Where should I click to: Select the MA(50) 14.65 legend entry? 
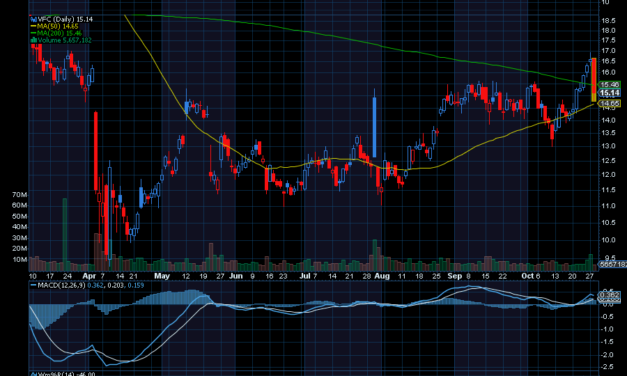(57, 26)
